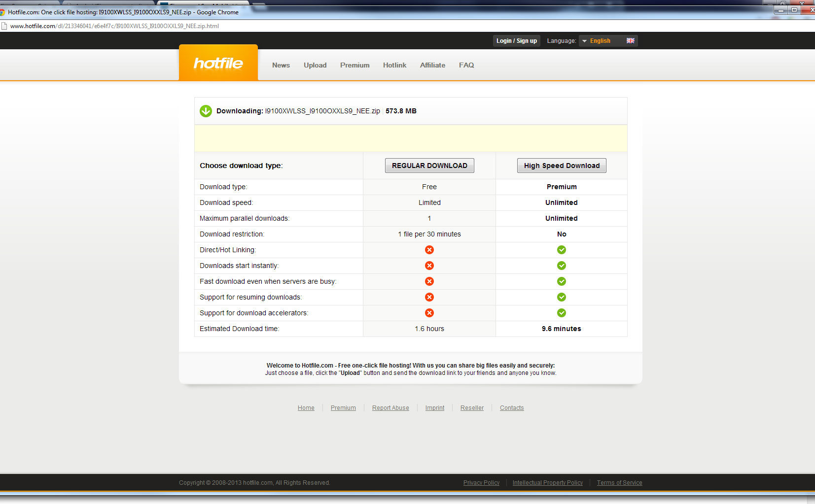Go to the Upload page
The image size is (815, 504).
coord(315,65)
